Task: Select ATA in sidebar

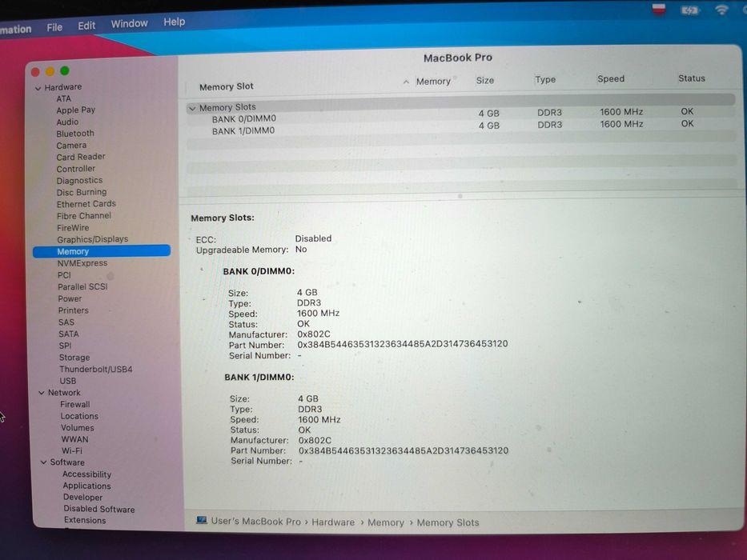Action: [x=63, y=98]
